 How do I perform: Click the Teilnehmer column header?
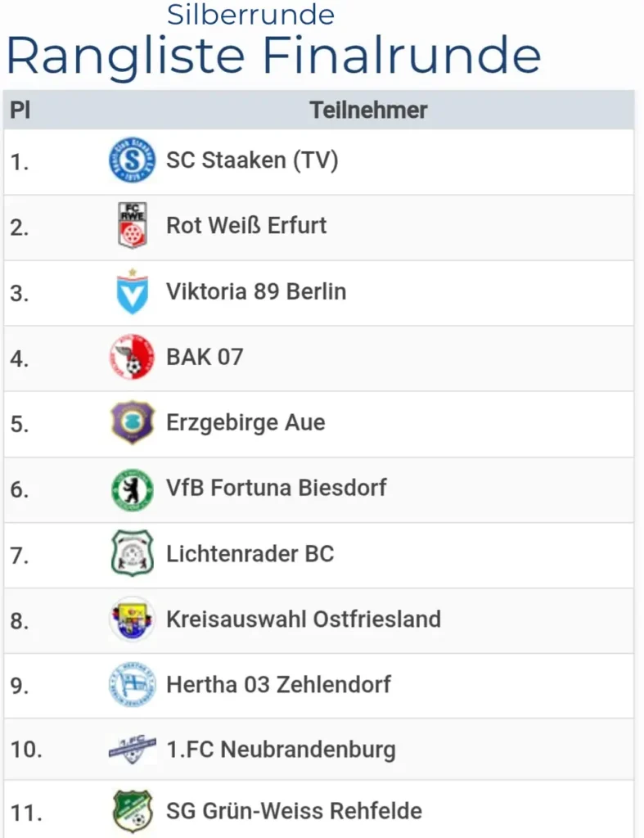click(368, 110)
